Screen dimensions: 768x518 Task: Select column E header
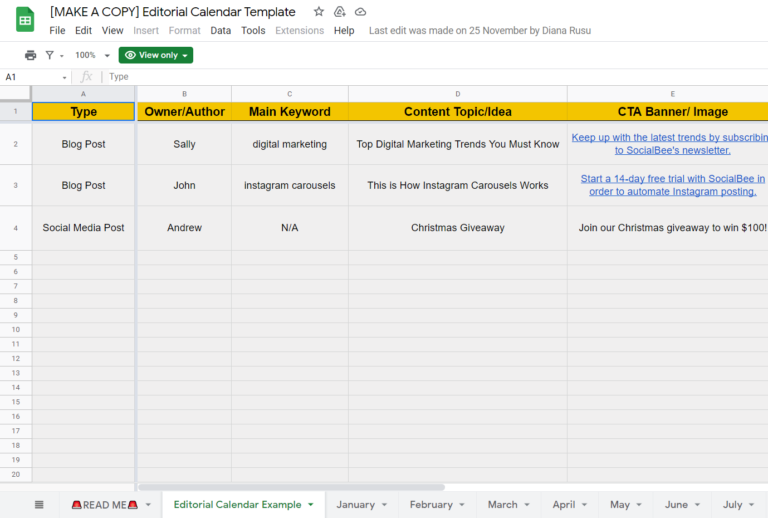(x=668, y=94)
